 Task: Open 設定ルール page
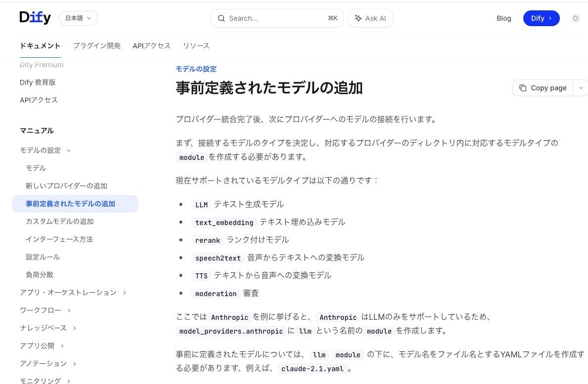(x=43, y=257)
